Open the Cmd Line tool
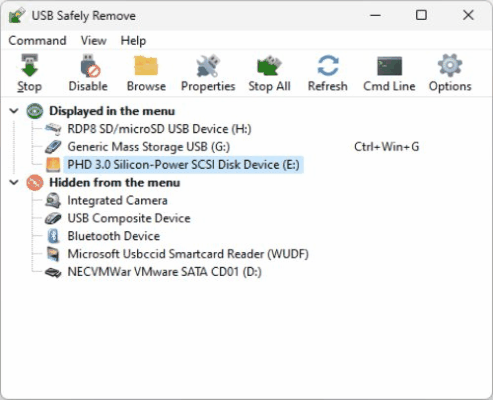 point(389,66)
